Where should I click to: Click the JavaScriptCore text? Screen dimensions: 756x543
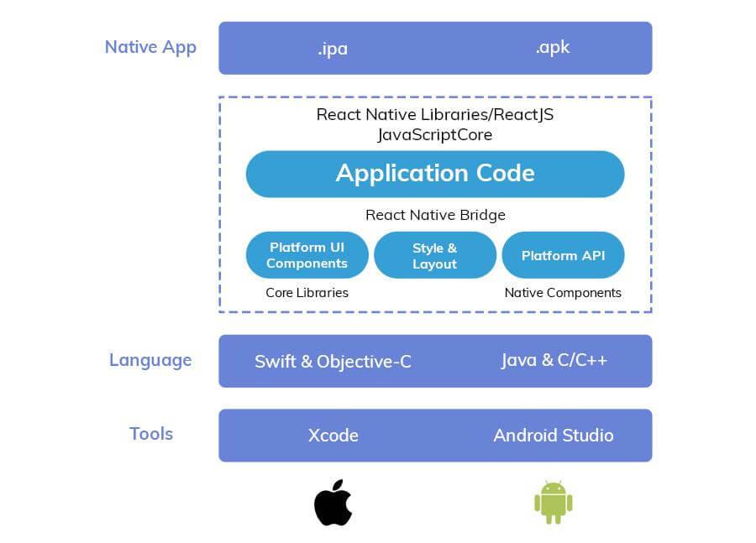[435, 135]
